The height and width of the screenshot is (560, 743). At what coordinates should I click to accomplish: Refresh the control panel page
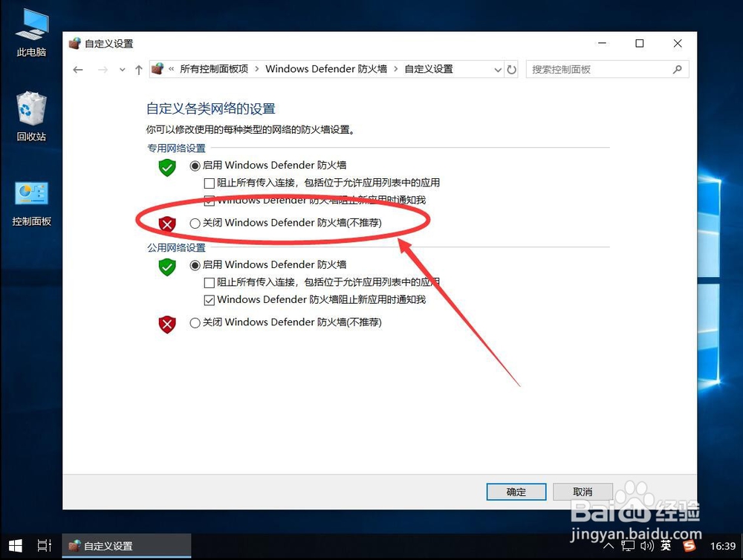[511, 70]
